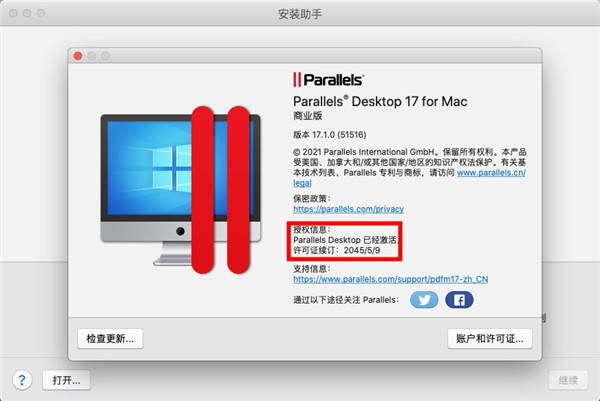Click the grayed-out 继续 button
Viewport: 600px width, 401px height.
click(x=568, y=380)
